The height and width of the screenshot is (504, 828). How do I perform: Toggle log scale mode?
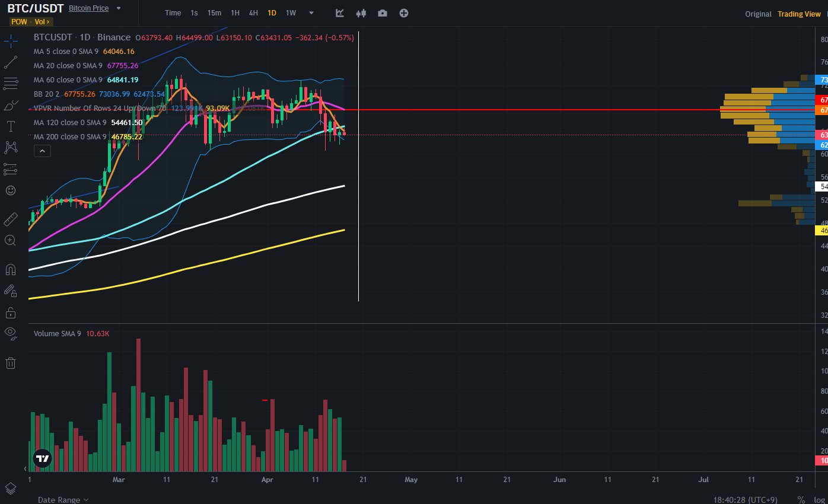click(819, 500)
